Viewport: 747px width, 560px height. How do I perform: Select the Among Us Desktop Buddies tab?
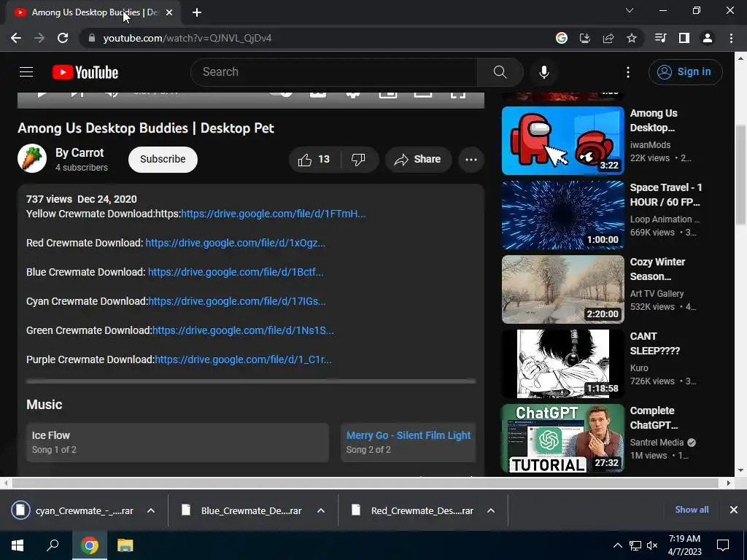94,12
